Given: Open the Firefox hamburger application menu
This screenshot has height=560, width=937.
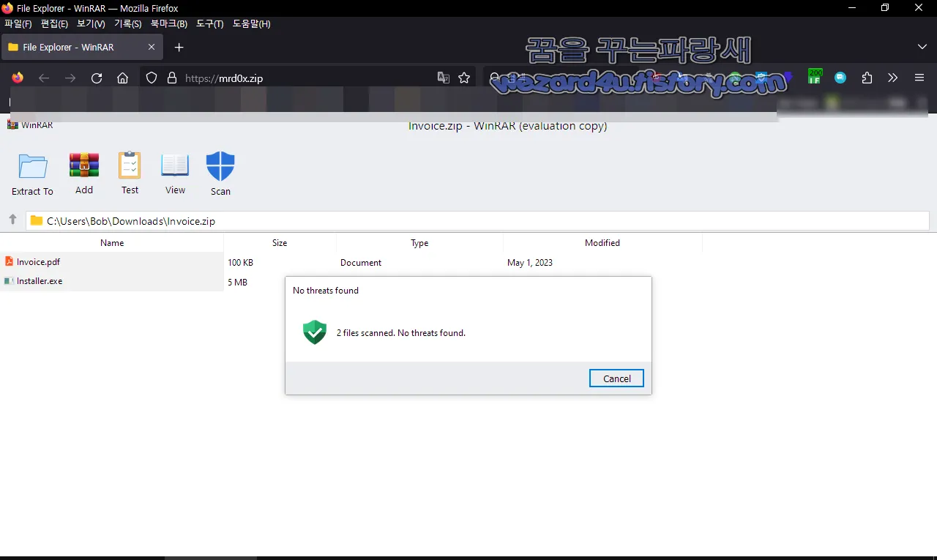Looking at the screenshot, I should coord(919,78).
